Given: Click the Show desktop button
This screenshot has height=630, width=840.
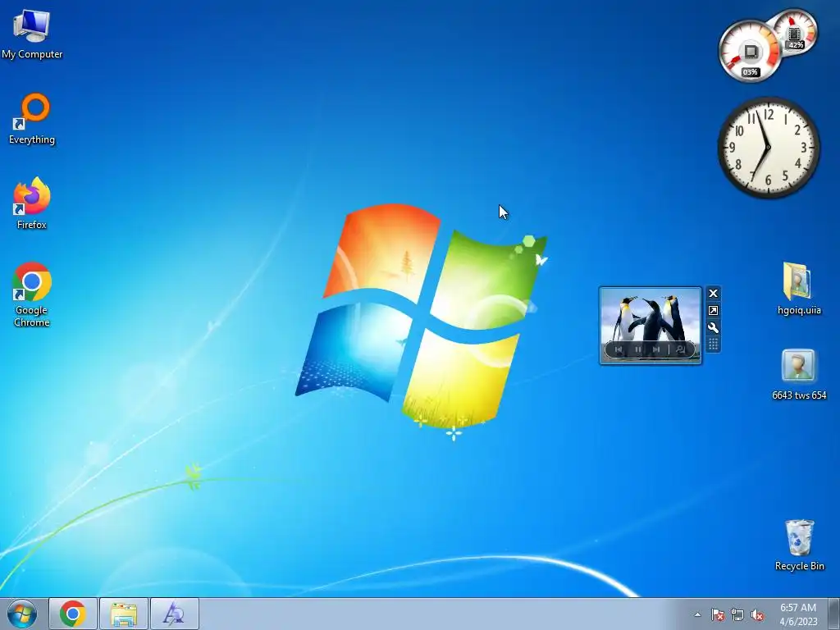Looking at the screenshot, I should point(834,614).
